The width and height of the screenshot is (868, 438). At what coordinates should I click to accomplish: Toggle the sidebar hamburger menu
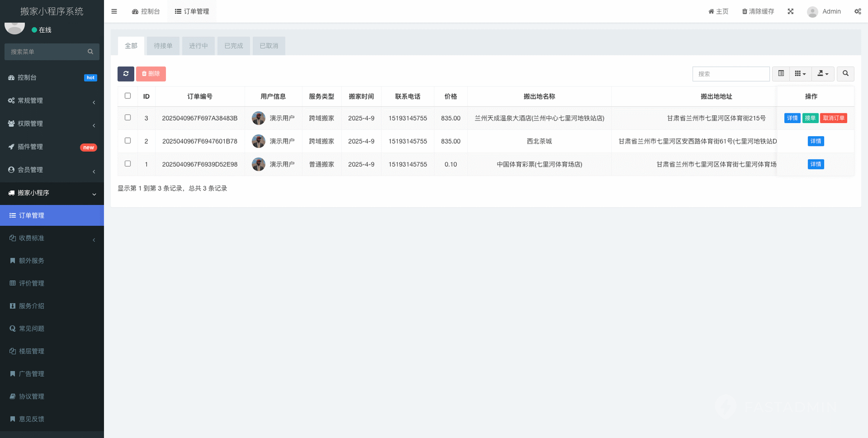pos(114,11)
